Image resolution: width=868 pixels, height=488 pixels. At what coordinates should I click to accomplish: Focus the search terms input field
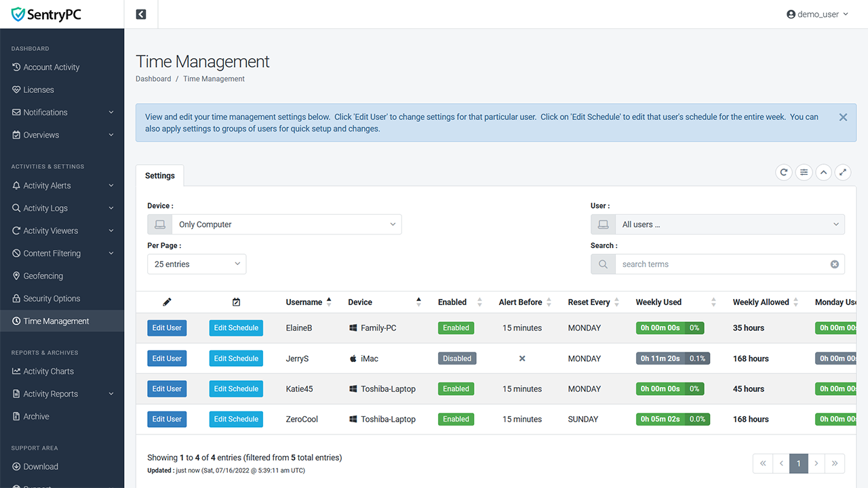[730, 264]
